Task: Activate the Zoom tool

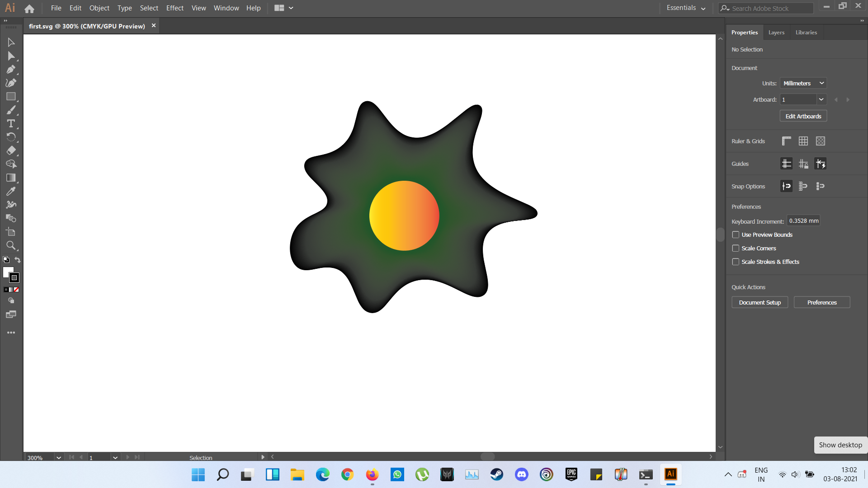Action: (x=11, y=245)
